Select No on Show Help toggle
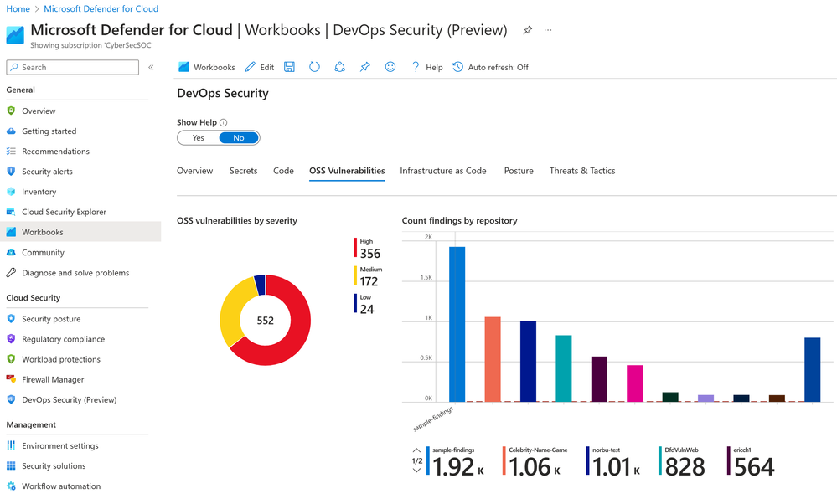Image resolution: width=837 pixels, height=504 pixels. click(x=239, y=138)
